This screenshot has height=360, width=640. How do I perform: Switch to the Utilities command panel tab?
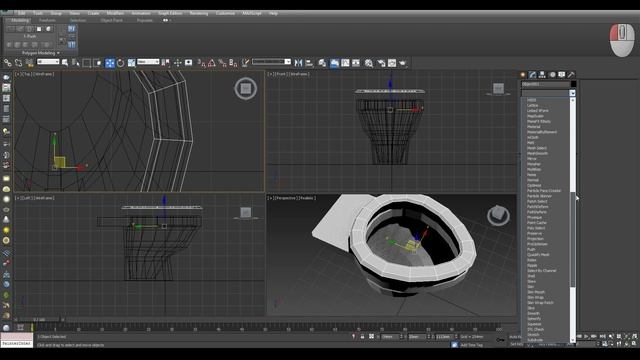tap(571, 74)
